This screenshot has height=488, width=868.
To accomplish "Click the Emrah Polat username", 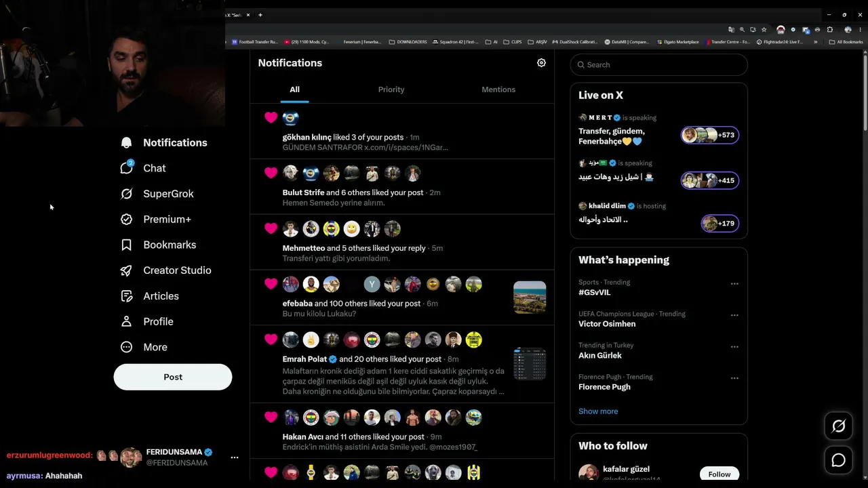I will point(304,359).
